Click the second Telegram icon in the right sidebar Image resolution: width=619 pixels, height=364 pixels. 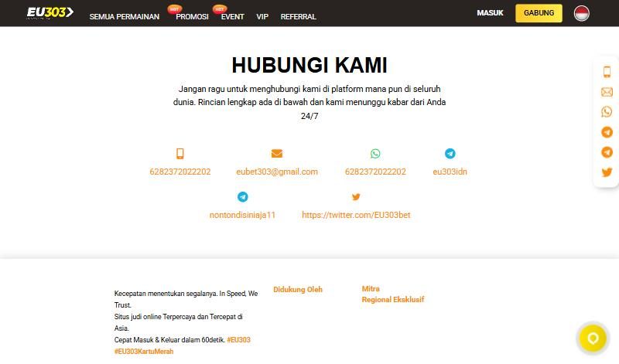pos(607,151)
